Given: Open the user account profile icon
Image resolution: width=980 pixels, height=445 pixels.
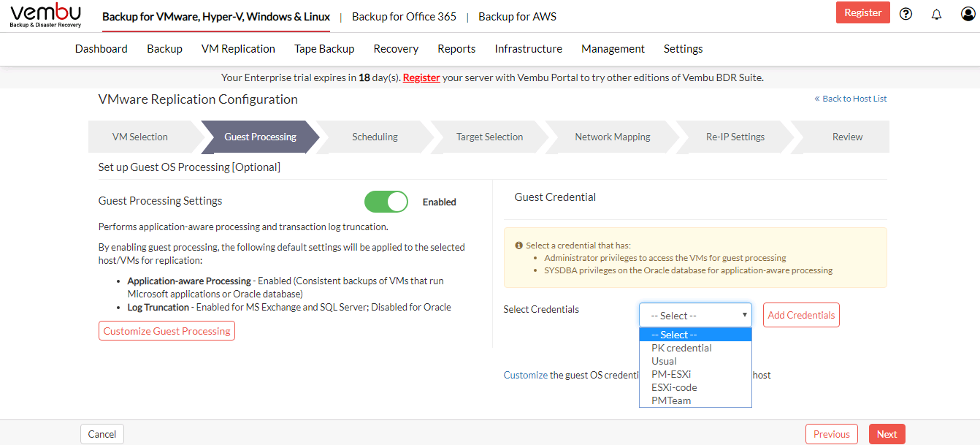Looking at the screenshot, I should [968, 13].
